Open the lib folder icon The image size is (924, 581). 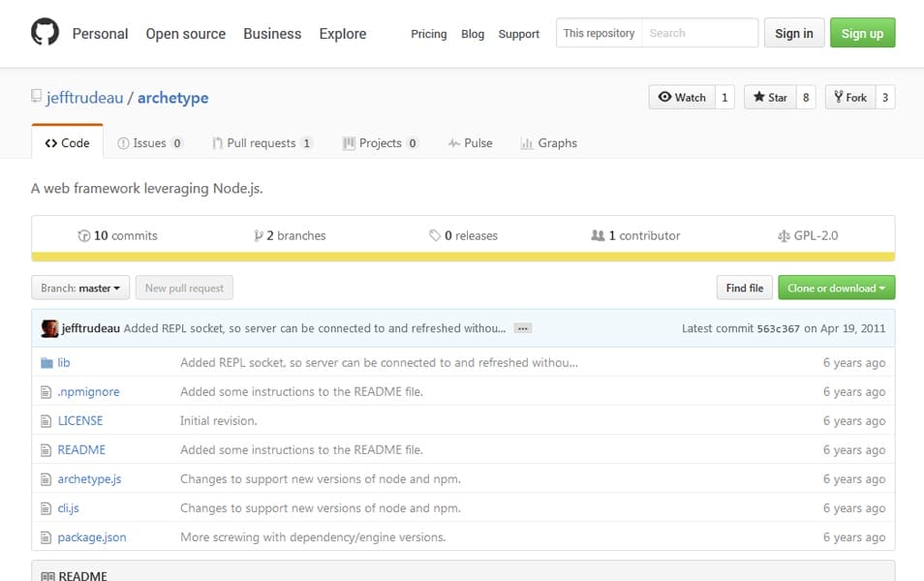pos(46,363)
